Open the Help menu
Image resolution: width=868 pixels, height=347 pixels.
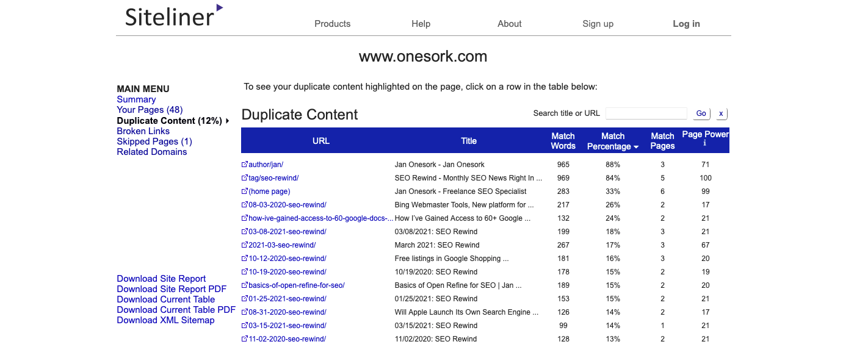point(421,24)
